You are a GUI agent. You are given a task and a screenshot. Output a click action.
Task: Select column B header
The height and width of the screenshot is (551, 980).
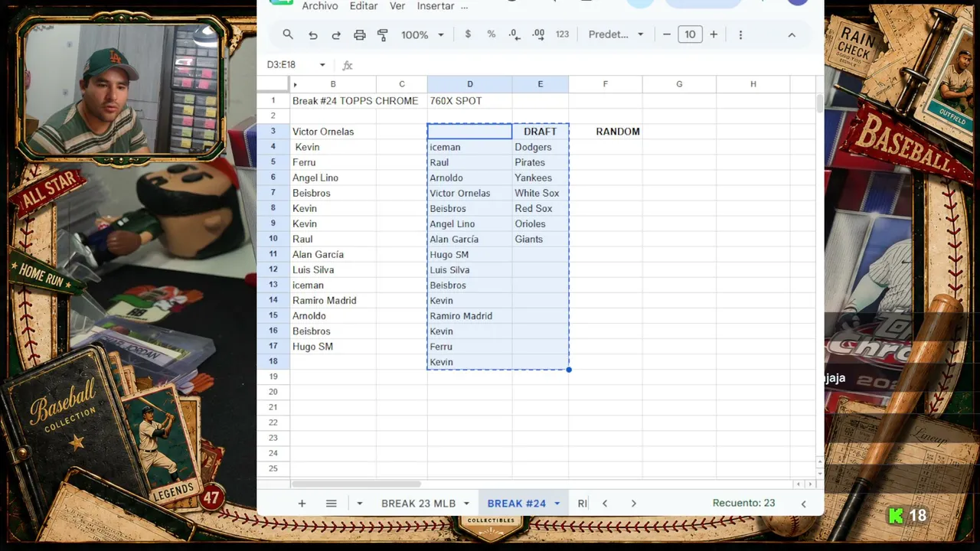coord(332,84)
